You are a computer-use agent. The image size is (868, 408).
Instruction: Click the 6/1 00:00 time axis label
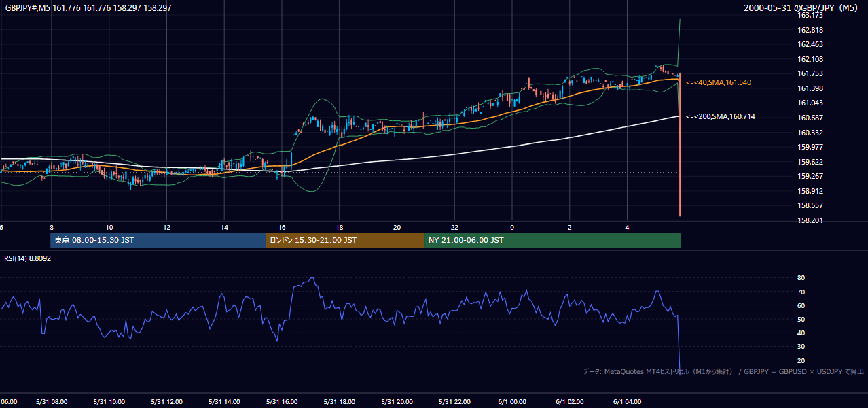pyautogui.click(x=513, y=402)
